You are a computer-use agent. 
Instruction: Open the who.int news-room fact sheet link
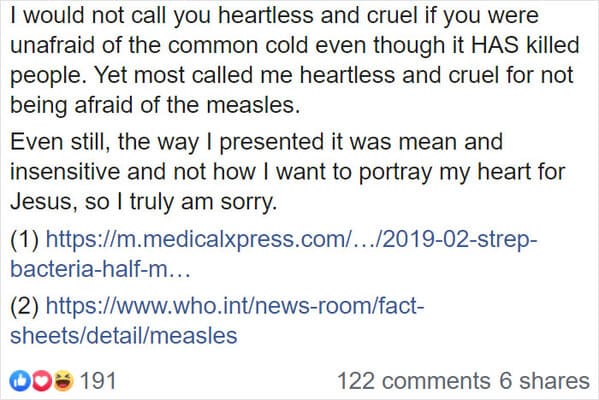(235, 306)
